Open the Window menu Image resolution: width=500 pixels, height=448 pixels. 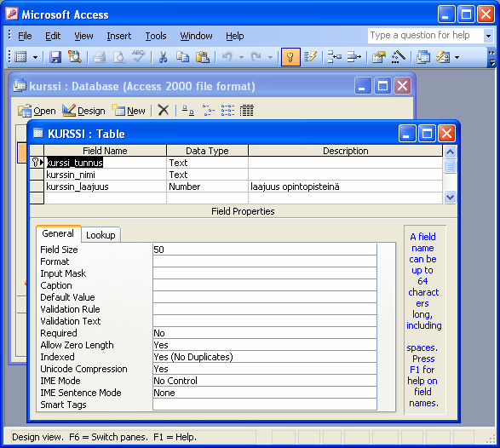pyautogui.click(x=196, y=36)
